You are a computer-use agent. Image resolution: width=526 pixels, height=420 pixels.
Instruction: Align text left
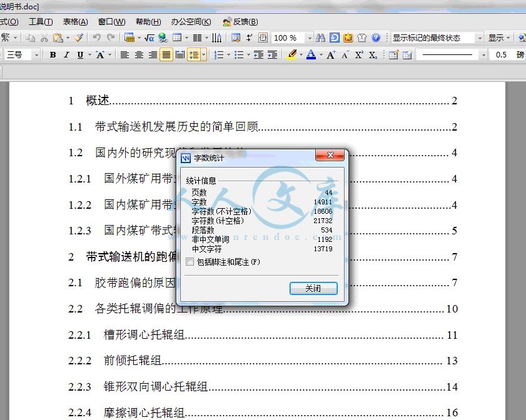tap(125, 54)
